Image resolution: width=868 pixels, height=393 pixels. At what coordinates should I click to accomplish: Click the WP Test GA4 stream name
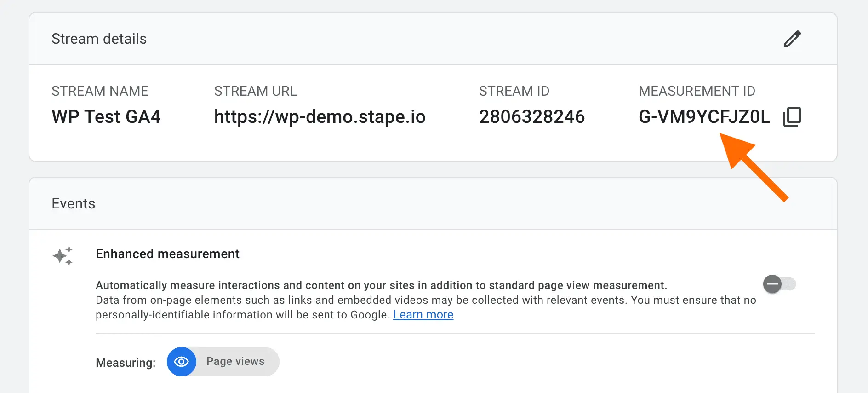[x=106, y=117]
